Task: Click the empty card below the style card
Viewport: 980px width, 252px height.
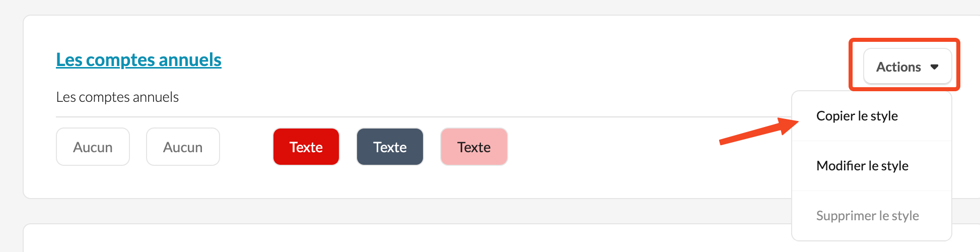Action: (403, 239)
